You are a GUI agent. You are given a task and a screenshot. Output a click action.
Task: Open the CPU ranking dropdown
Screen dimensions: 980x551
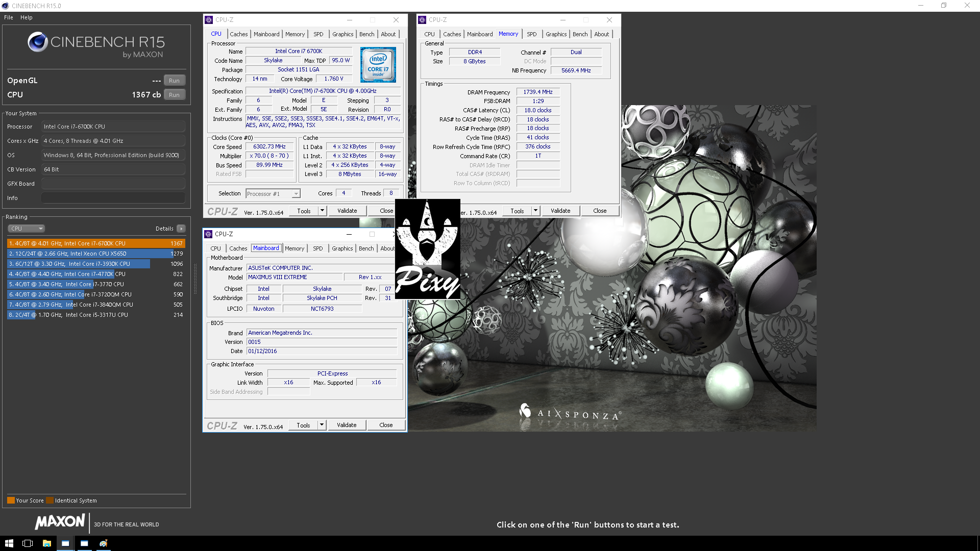(x=27, y=229)
